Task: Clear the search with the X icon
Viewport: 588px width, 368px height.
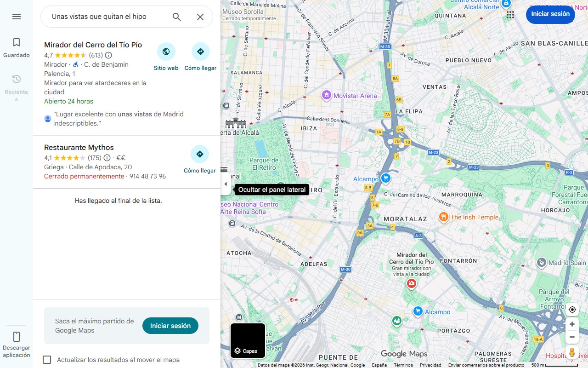Action: coord(200,17)
